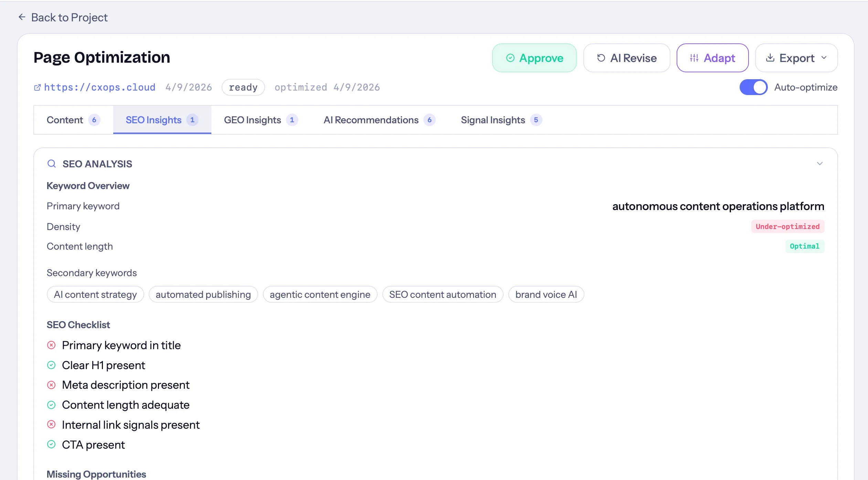This screenshot has width=868, height=480.
Task: Open the https://cxops.cloud link
Action: pos(100,87)
